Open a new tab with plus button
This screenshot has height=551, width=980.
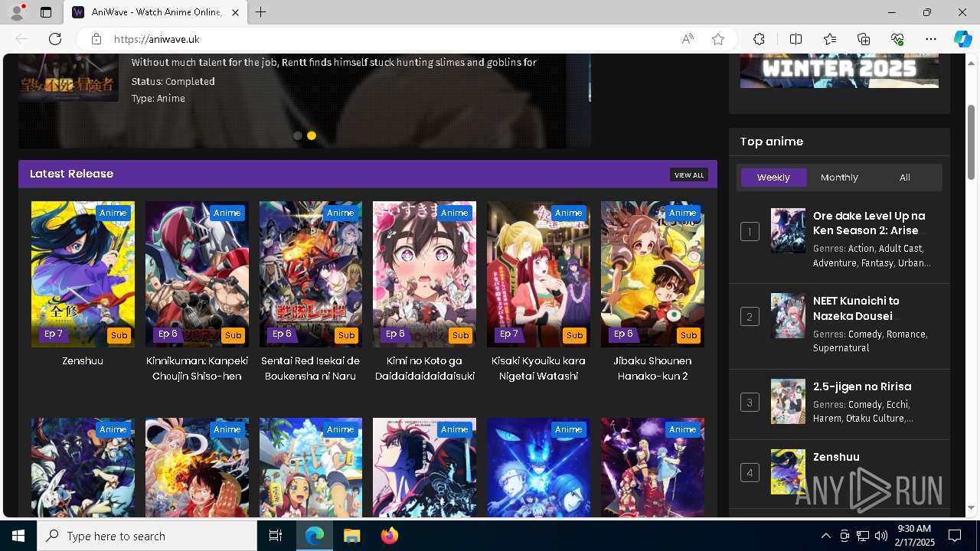tap(261, 12)
